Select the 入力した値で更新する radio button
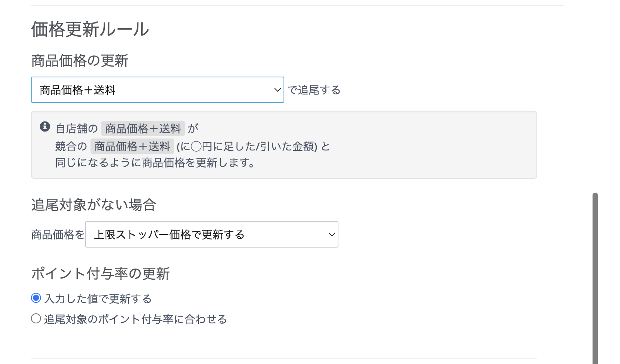620x364 pixels. [36, 298]
